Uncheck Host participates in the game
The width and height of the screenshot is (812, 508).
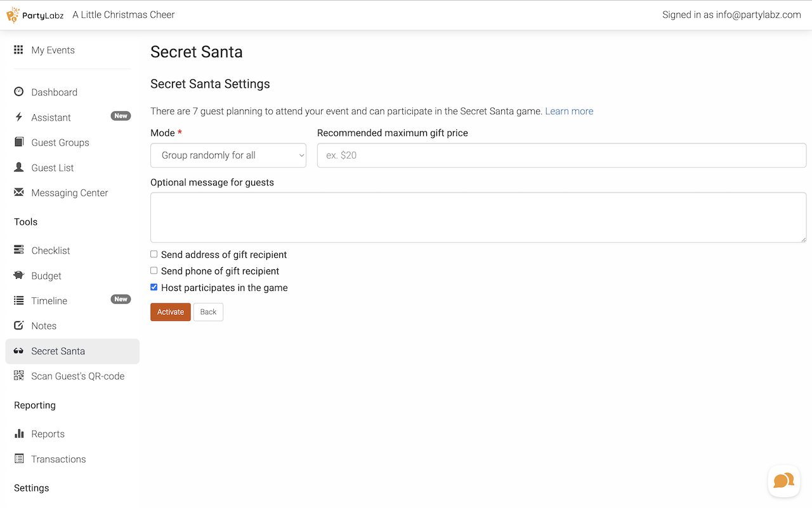click(x=154, y=287)
